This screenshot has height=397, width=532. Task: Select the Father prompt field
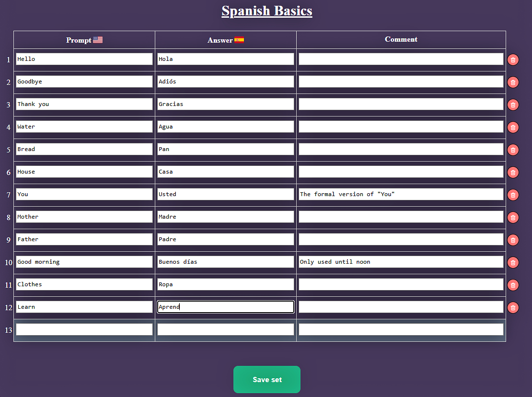coord(84,239)
